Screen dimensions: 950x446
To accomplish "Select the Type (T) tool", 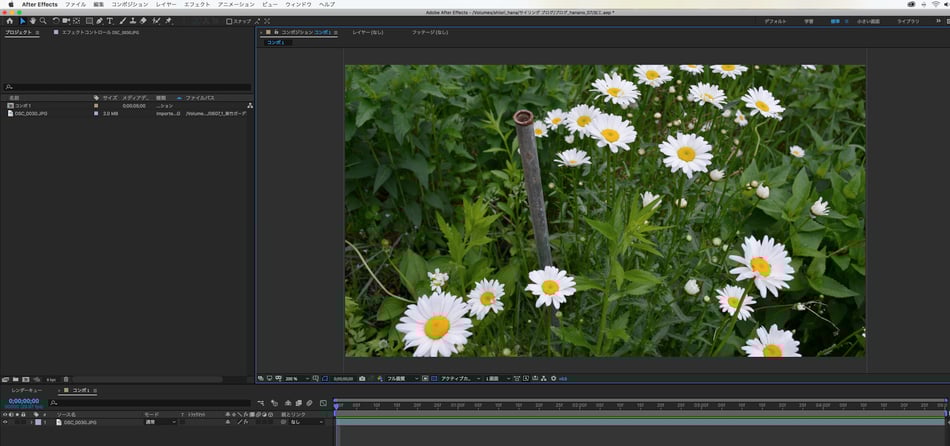I will (x=109, y=20).
